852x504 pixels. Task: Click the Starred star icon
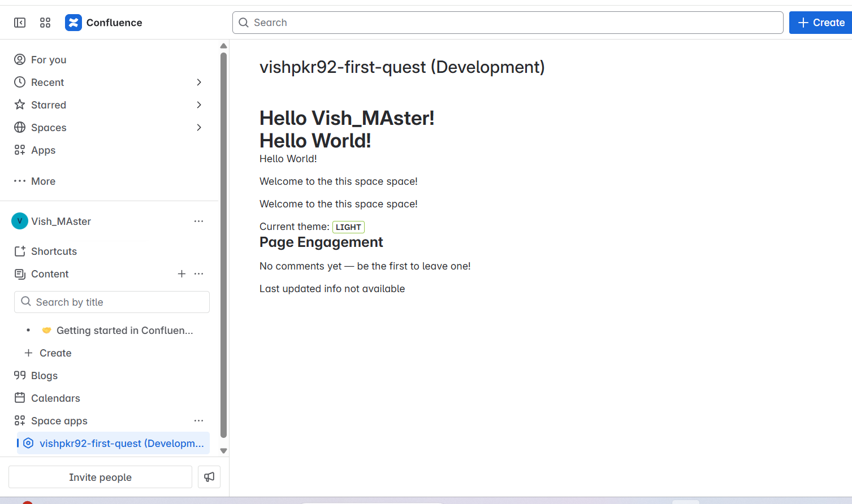point(20,105)
